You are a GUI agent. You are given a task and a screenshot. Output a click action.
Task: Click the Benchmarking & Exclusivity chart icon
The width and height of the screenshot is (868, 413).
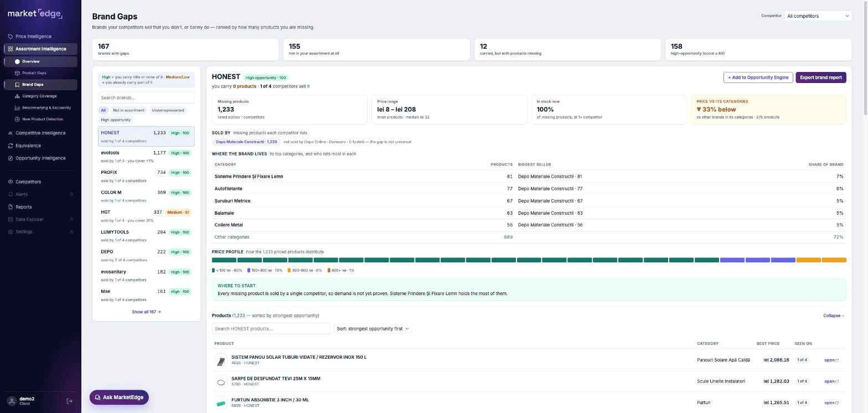pos(17,108)
